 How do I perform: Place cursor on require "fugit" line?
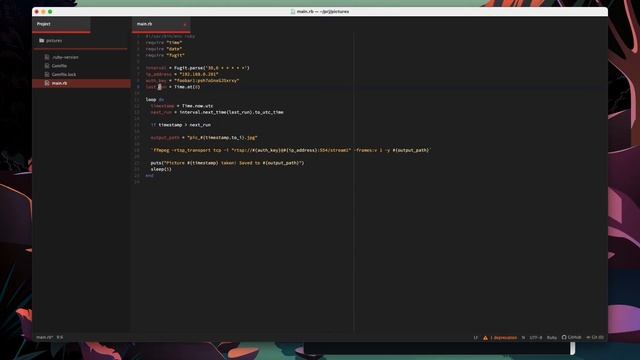[x=165, y=55]
